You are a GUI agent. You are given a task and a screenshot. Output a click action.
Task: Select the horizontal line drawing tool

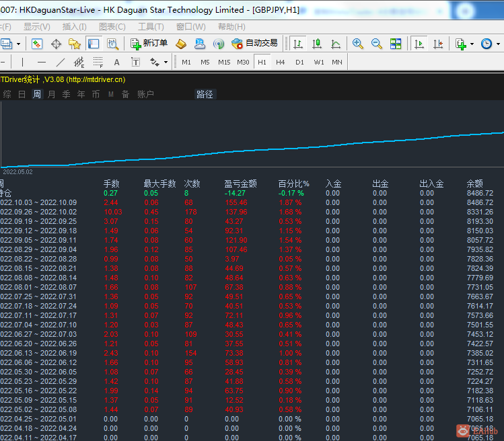(42, 62)
